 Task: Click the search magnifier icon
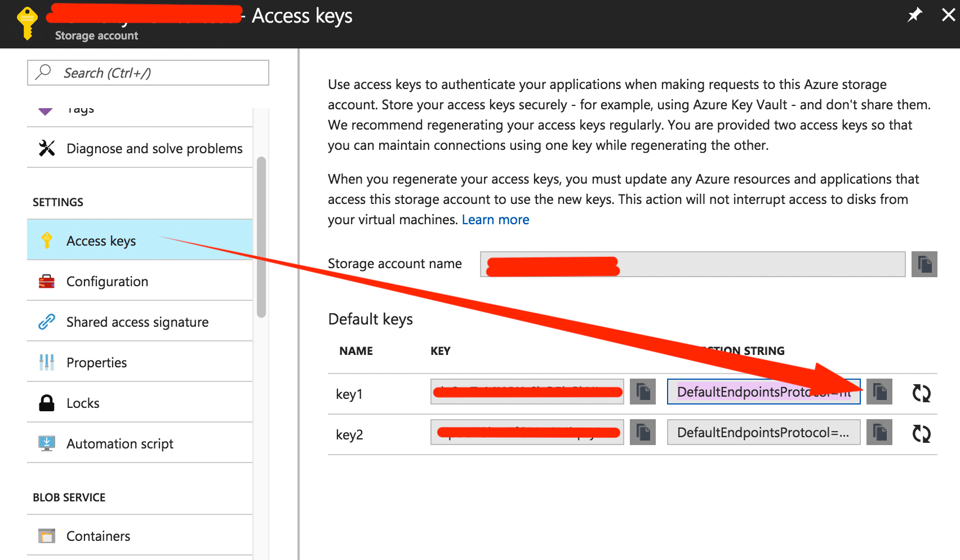tap(43, 72)
